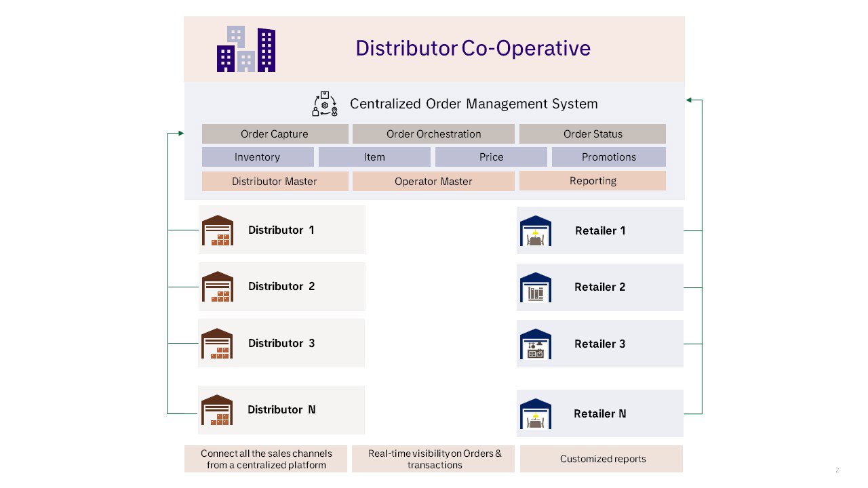Click the Operator Master box

click(433, 181)
